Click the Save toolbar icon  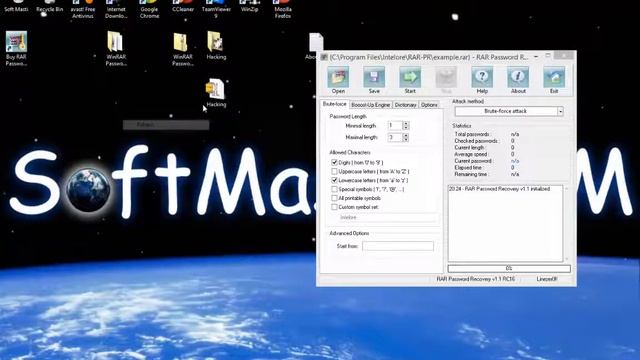click(374, 80)
